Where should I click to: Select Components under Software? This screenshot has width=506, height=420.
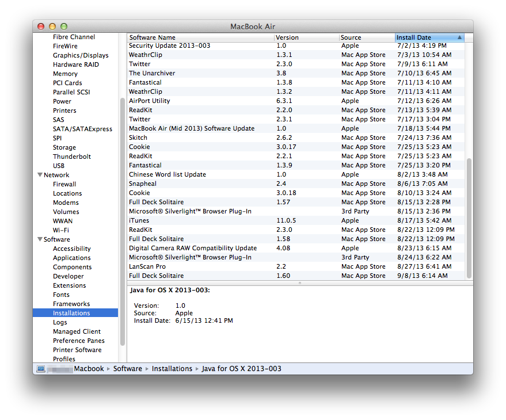(73, 267)
